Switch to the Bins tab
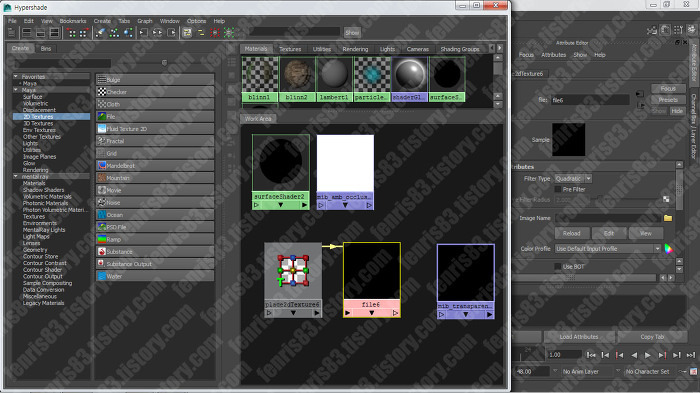Screen dimensions: 700x393 [46, 49]
